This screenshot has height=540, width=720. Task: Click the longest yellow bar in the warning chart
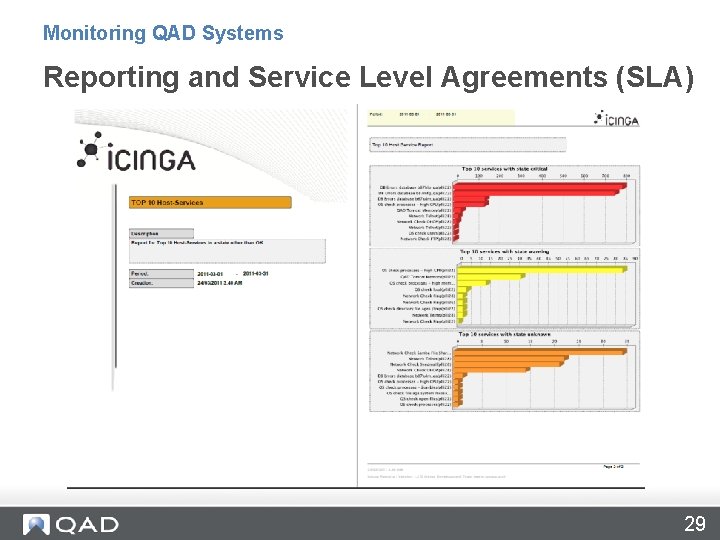pos(542,270)
